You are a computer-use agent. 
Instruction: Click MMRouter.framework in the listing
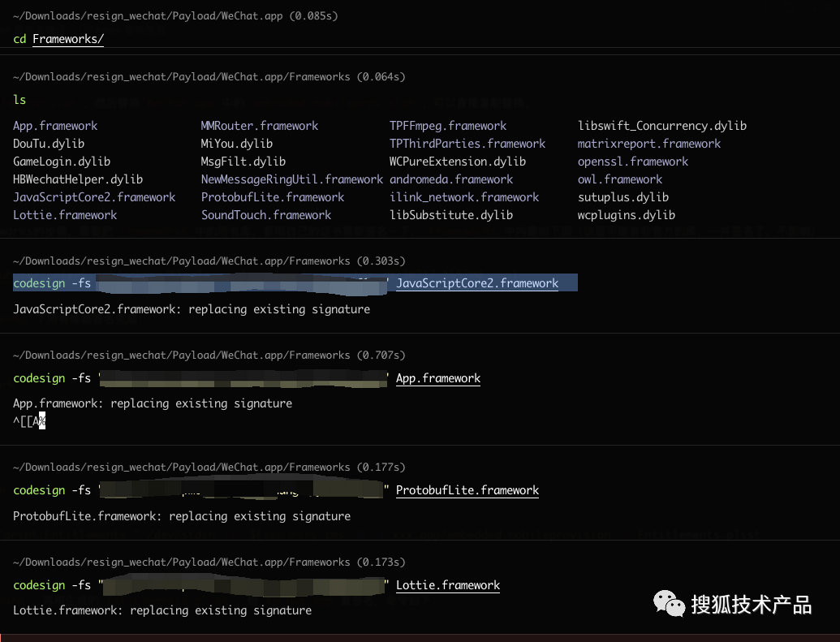(x=259, y=126)
